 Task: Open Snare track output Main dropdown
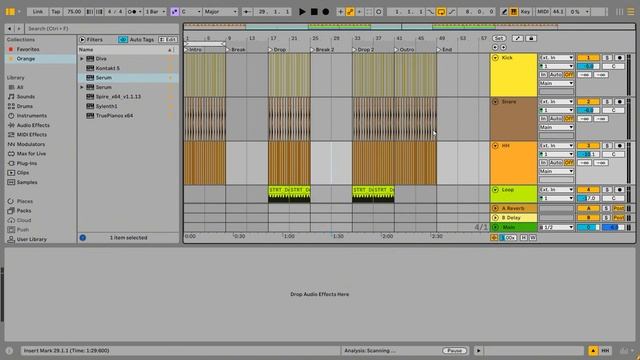pos(556,127)
